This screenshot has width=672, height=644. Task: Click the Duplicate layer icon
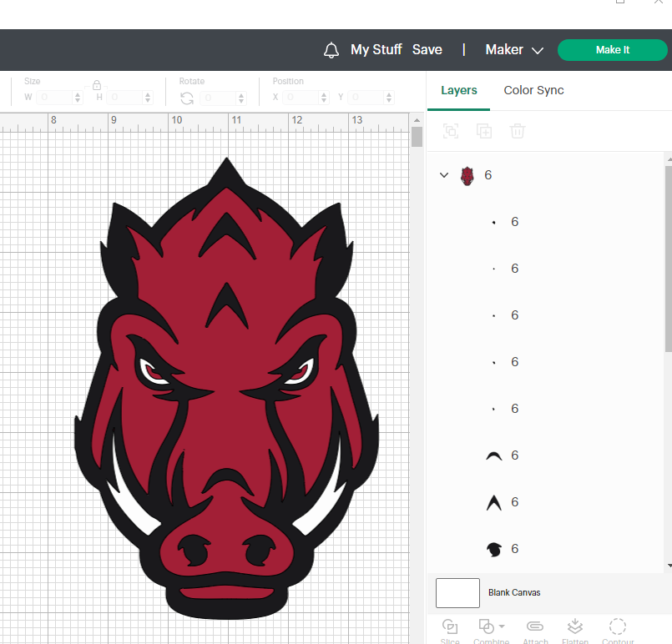(484, 131)
